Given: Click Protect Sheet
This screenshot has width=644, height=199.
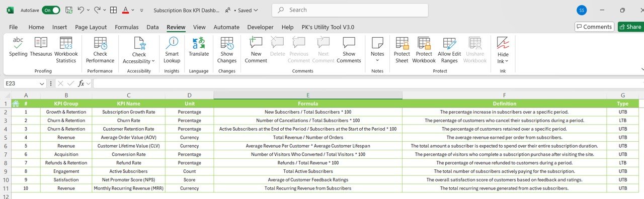Looking at the screenshot, I should point(402,50).
